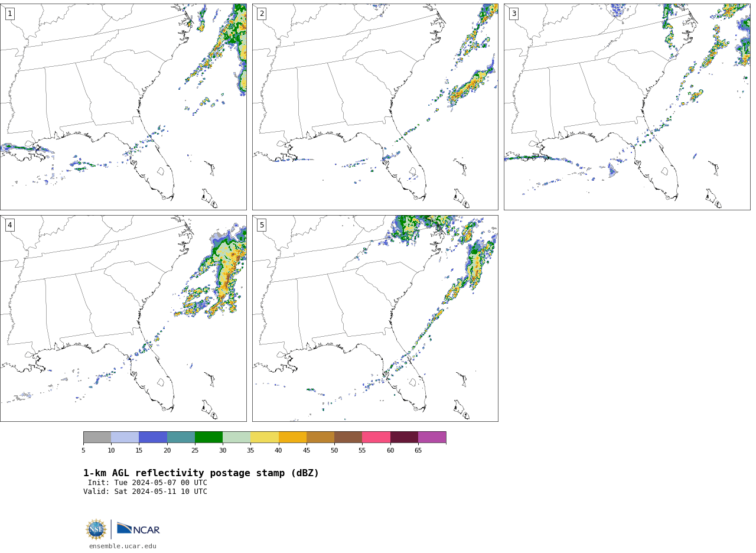This screenshot has height=553, width=756.
Task: Click the colorbar tick label 20
Action: click(x=167, y=451)
